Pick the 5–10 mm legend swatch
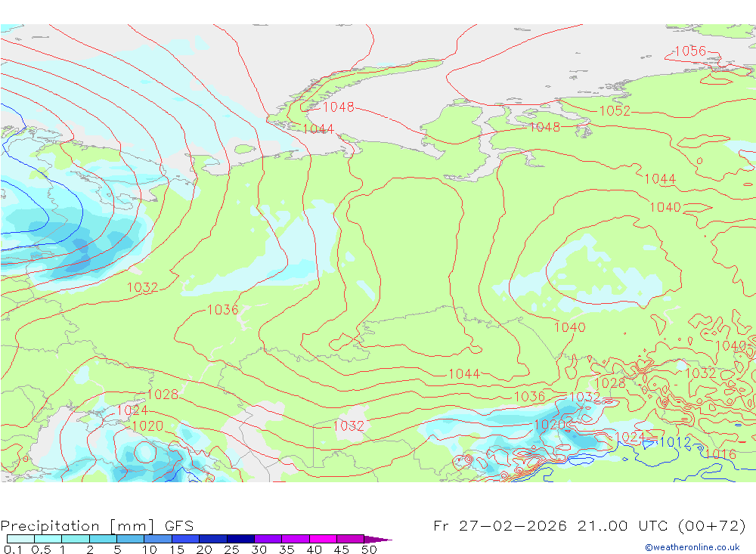756x554 pixels. 130,539
